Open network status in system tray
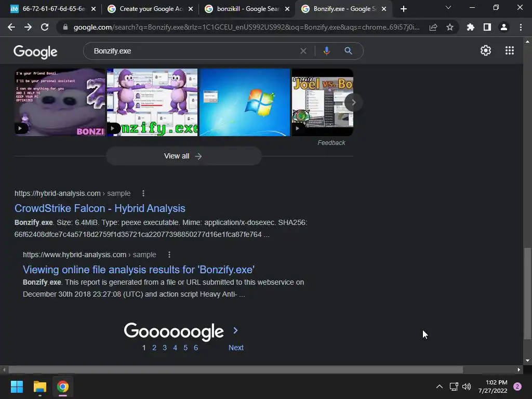This screenshot has width=532, height=399. [x=454, y=387]
